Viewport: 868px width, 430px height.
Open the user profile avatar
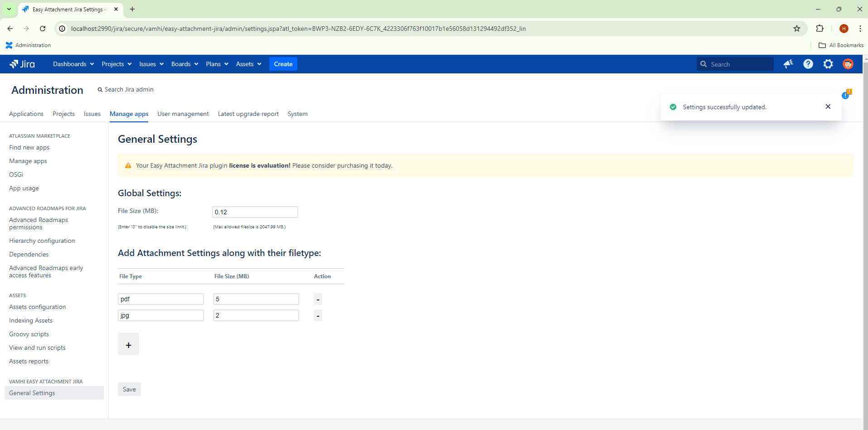[x=848, y=64]
